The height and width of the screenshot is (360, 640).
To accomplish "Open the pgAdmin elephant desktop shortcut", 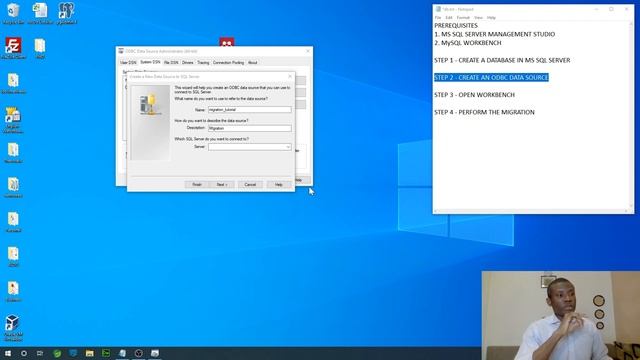I will [x=66, y=13].
